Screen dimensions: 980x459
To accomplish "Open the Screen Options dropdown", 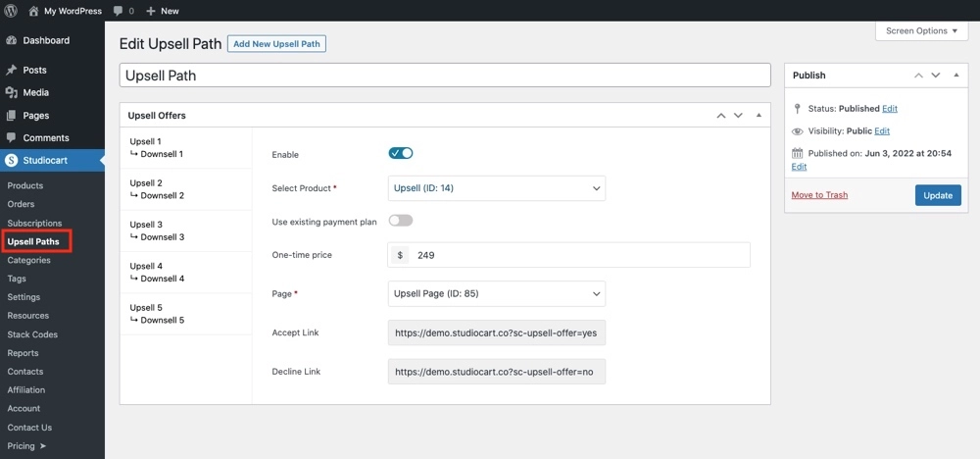I will coord(922,30).
